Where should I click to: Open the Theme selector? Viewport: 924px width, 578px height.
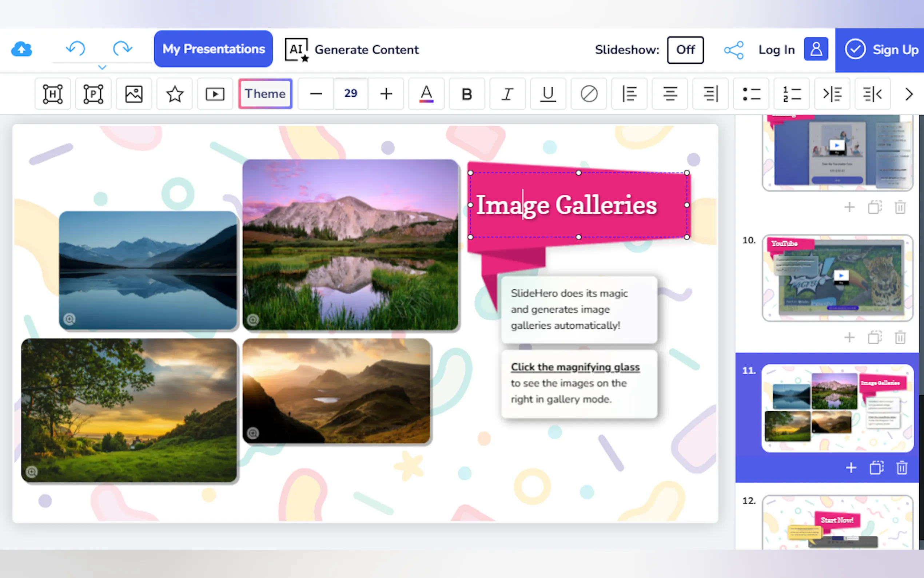(265, 94)
